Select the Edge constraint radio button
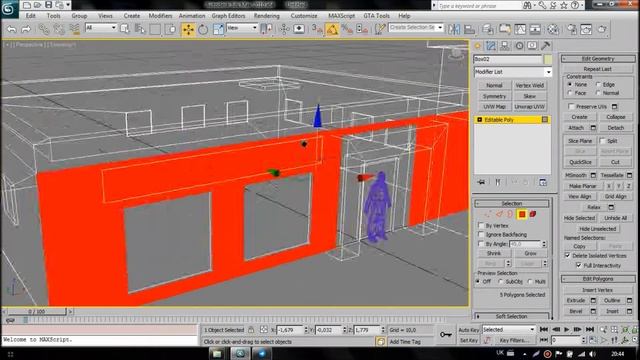 (598, 84)
